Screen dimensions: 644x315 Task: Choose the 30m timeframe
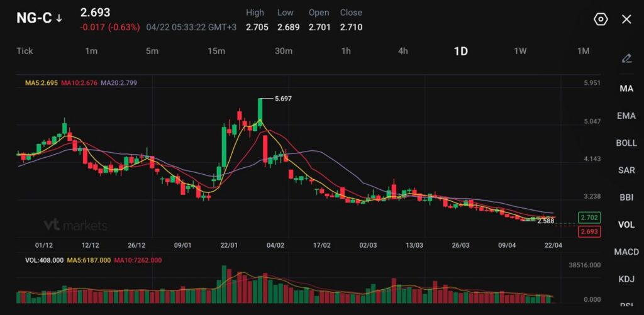click(284, 51)
